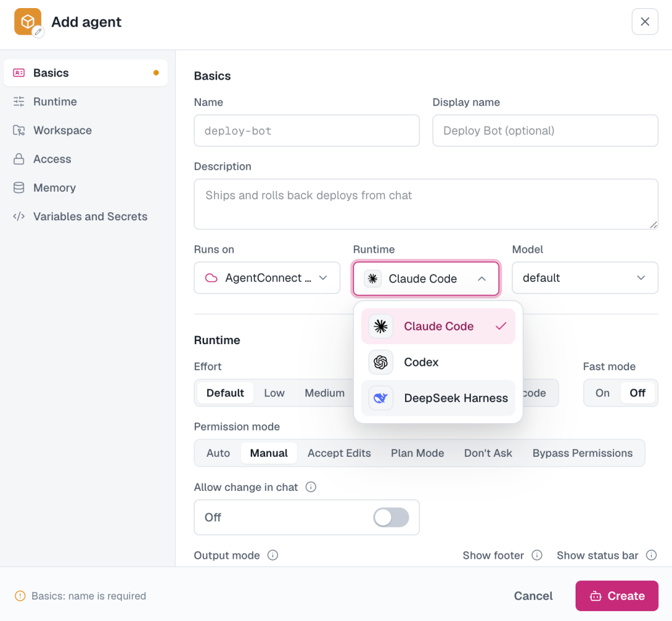Viewport: 672px width, 621px height.
Task: Click the Runtime dropdown up chevron
Action: pos(482,279)
